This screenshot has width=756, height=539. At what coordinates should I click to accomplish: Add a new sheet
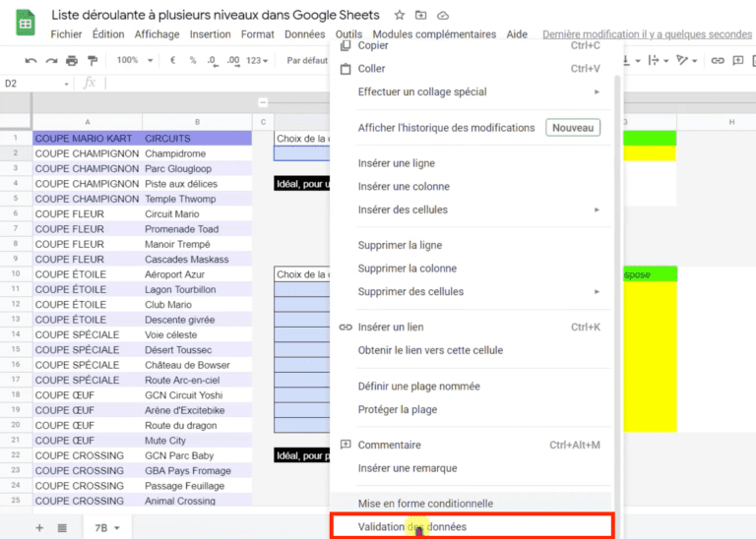(39, 528)
